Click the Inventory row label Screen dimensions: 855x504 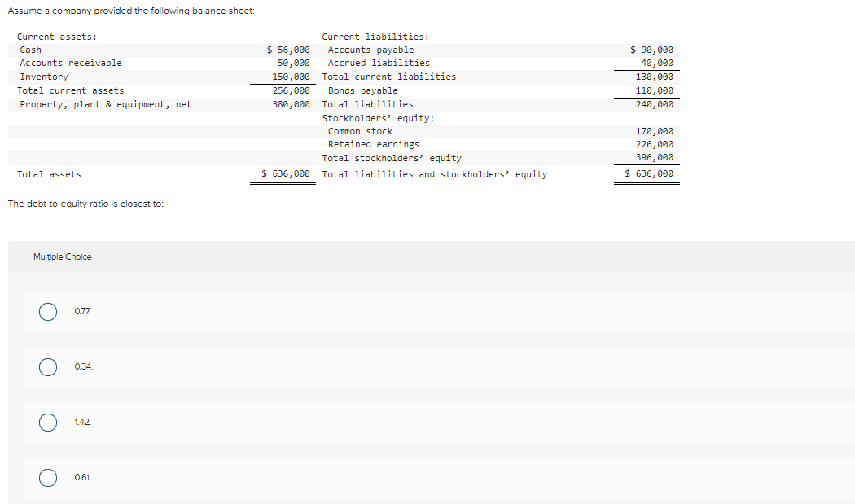point(44,77)
